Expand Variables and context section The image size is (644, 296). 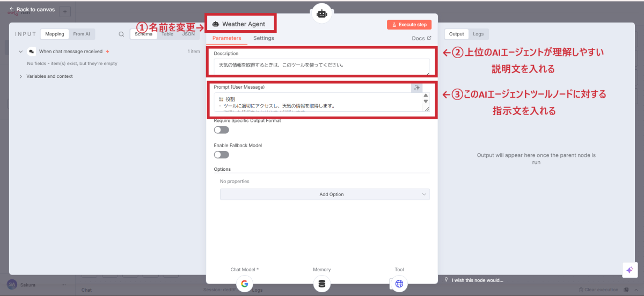[21, 76]
